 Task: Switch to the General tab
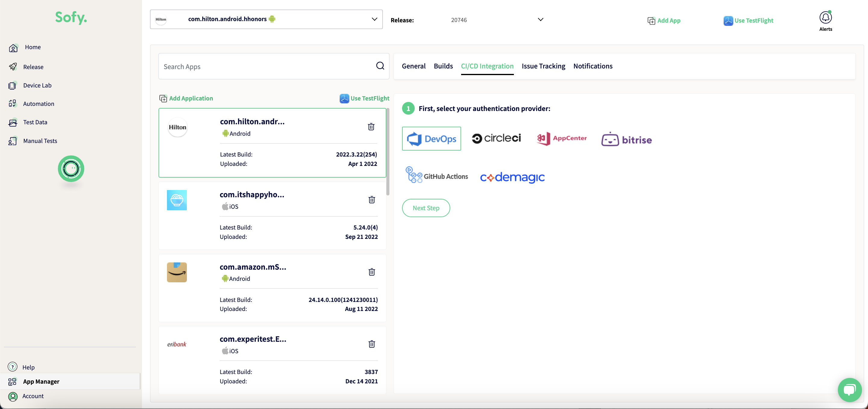pos(414,66)
